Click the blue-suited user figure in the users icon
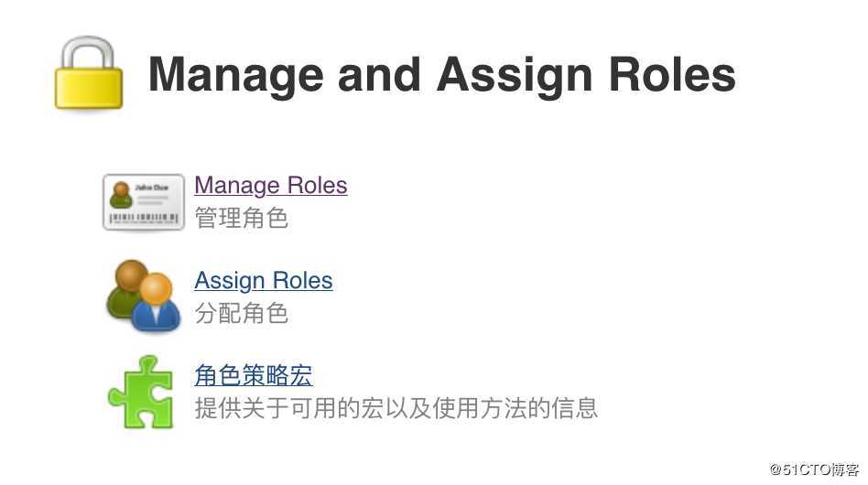 pos(156,303)
